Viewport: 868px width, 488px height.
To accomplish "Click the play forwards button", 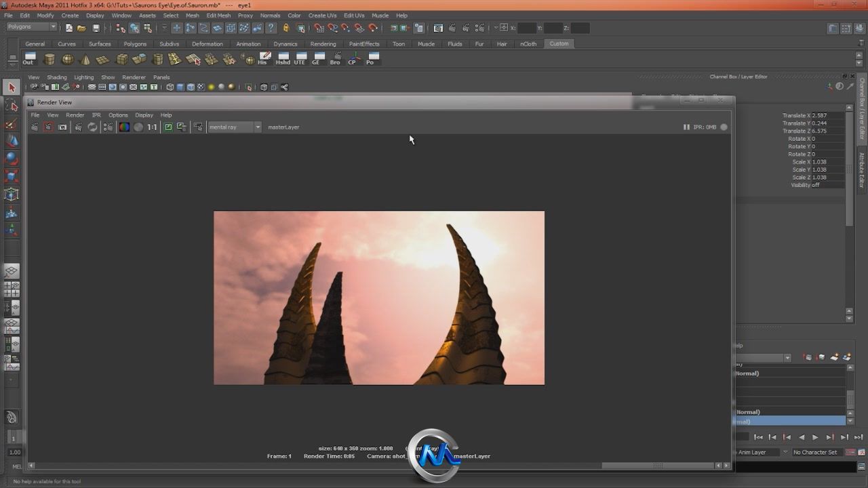I will tap(815, 437).
